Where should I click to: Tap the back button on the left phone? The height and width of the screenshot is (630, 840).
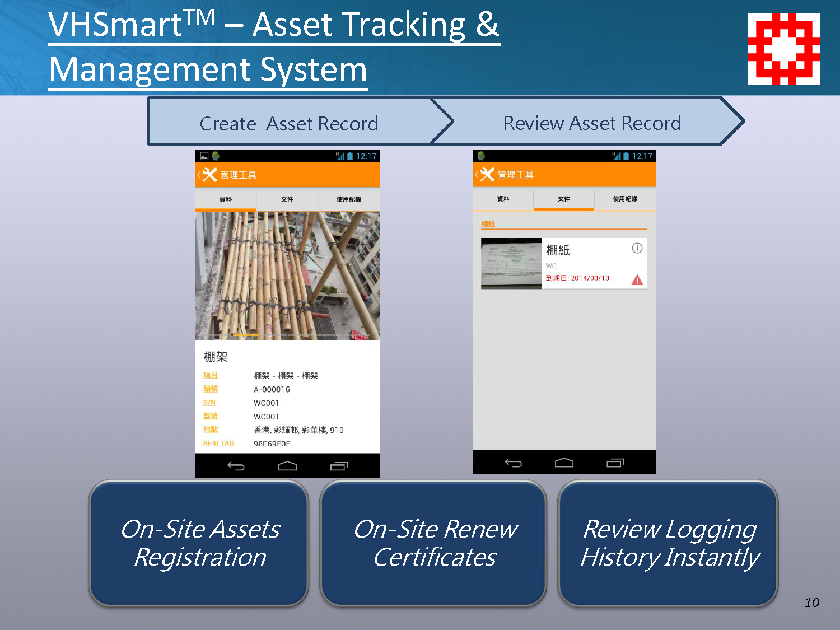pos(236,466)
